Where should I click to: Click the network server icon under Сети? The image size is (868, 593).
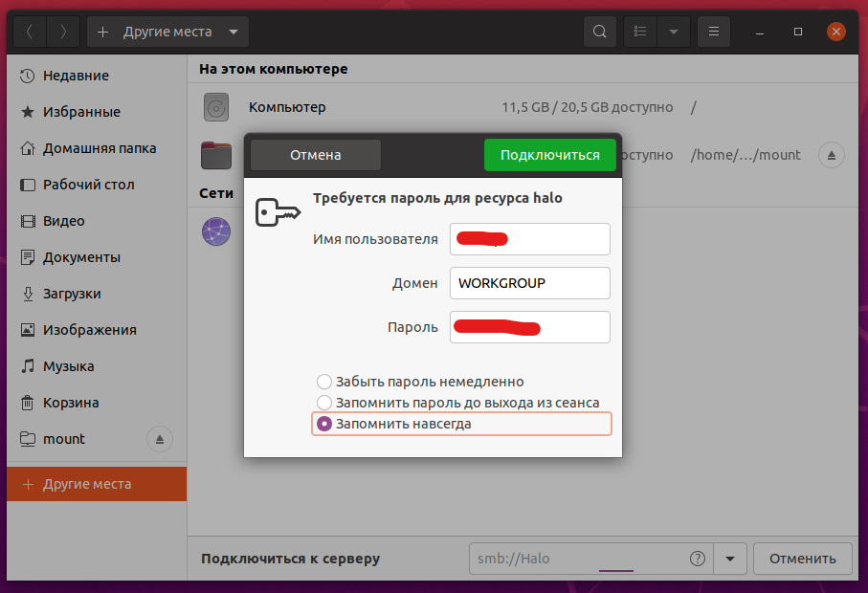point(216,231)
